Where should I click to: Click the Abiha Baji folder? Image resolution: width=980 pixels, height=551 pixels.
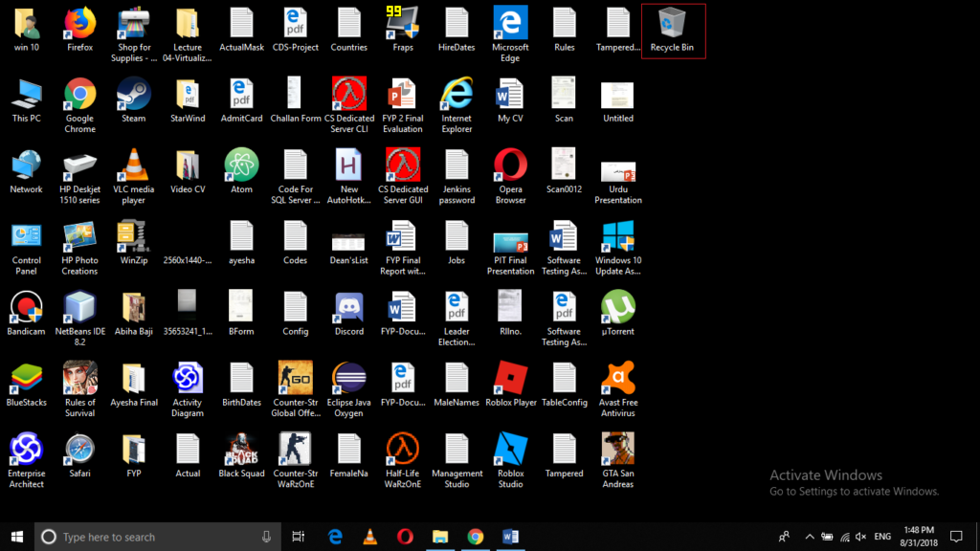134,313
